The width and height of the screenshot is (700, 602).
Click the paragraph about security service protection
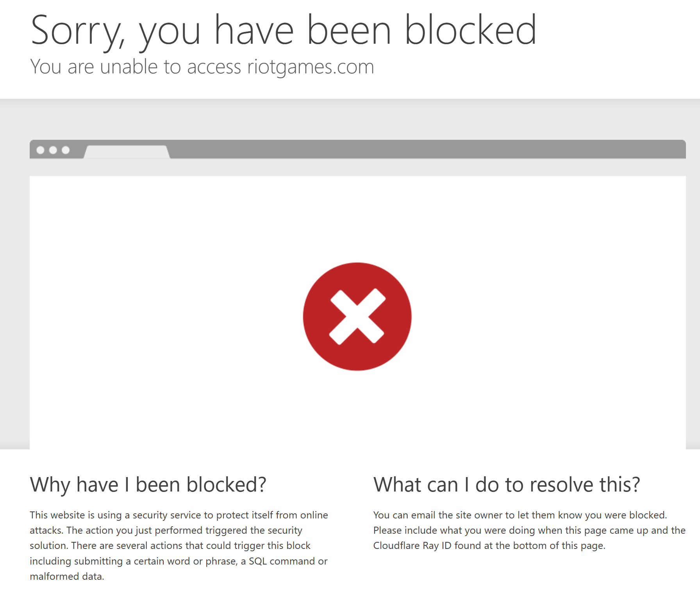179,545
